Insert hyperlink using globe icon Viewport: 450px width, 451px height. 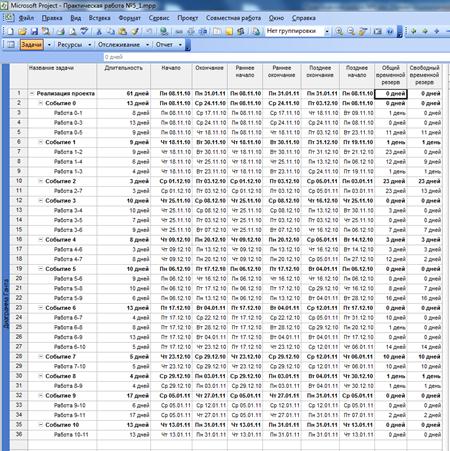[x=164, y=31]
